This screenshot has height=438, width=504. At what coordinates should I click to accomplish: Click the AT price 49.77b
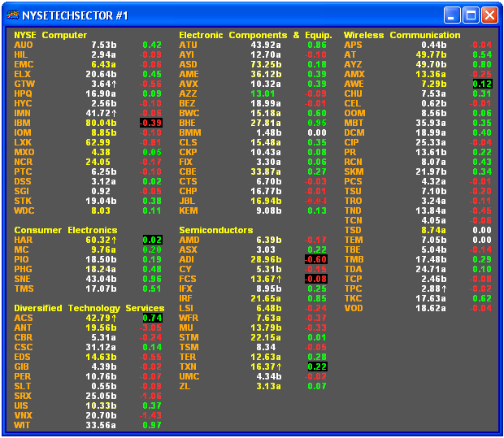pos(431,54)
